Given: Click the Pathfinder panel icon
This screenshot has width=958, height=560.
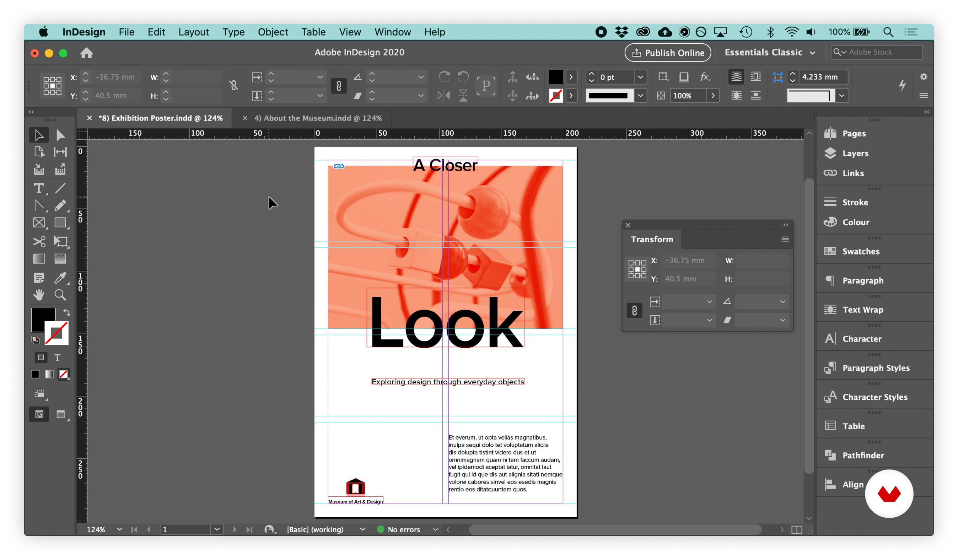Looking at the screenshot, I should point(830,455).
